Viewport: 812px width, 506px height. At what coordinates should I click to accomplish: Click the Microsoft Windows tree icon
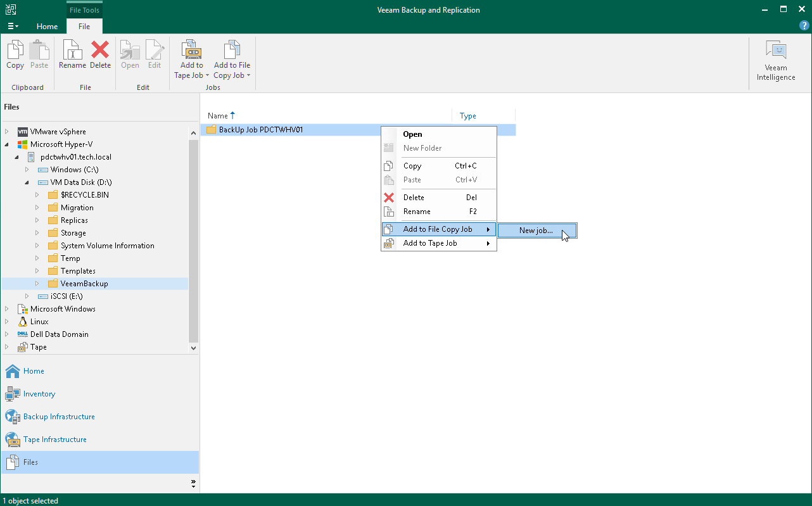[22, 309]
